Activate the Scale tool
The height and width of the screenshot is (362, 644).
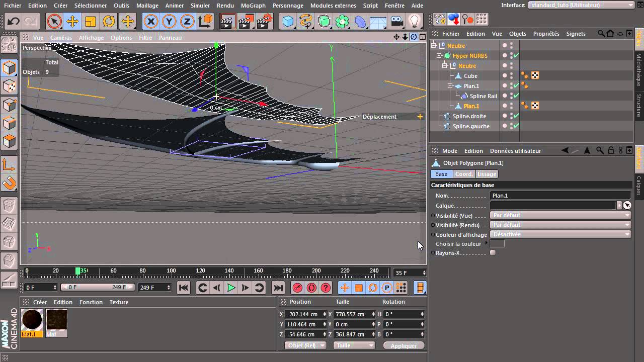point(91,21)
